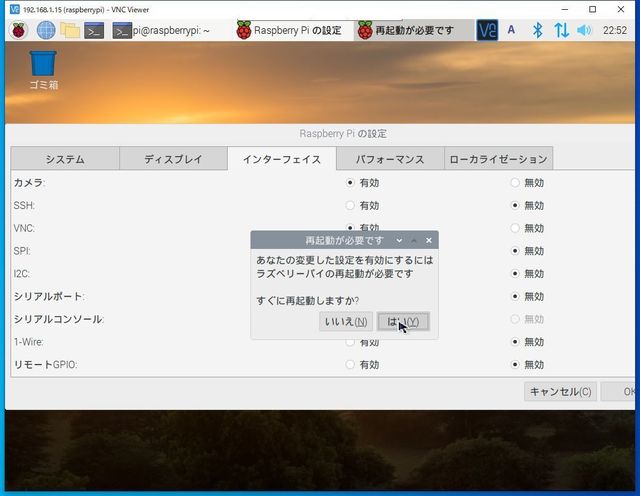
Task: Minimize reboot dialog with down chevron
Action: click(x=399, y=240)
